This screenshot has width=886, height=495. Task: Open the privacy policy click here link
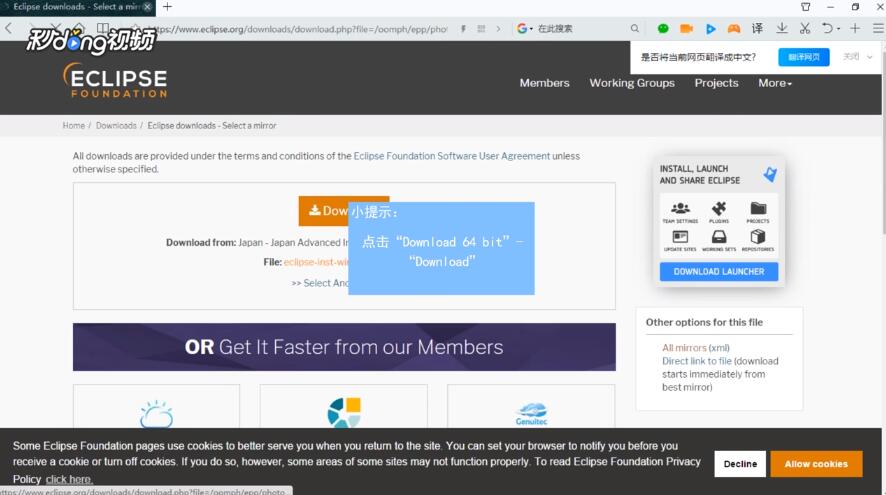click(69, 479)
